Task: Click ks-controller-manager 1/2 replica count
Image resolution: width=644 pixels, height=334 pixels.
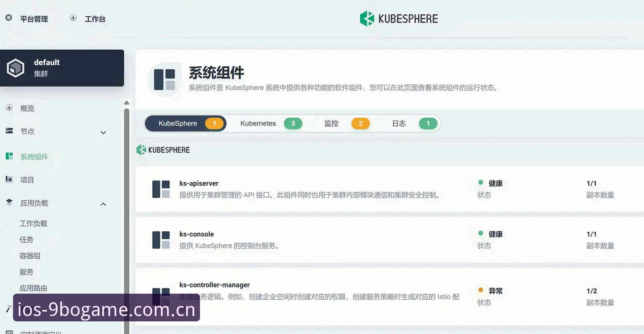Action: pyautogui.click(x=592, y=291)
